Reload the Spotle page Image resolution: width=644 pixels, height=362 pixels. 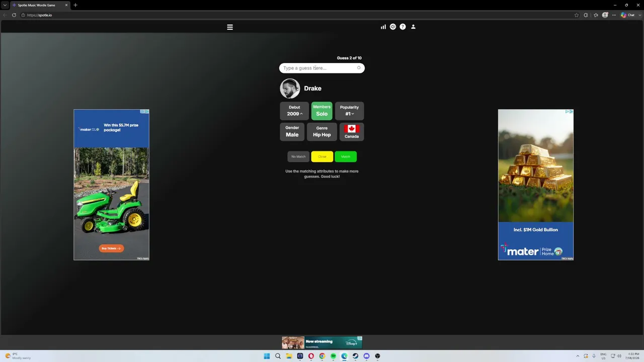14,15
